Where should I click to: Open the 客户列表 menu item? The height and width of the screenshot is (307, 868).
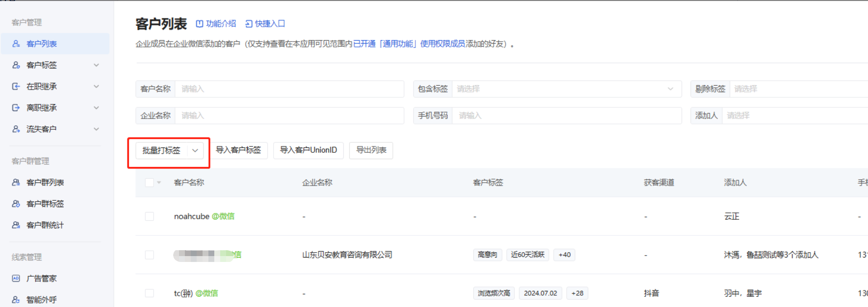[55, 44]
